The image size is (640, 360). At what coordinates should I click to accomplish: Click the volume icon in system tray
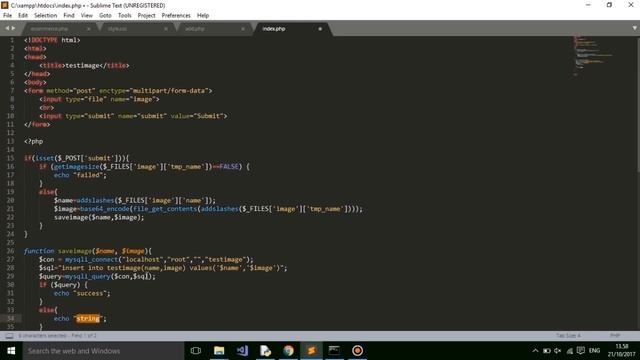coord(558,351)
